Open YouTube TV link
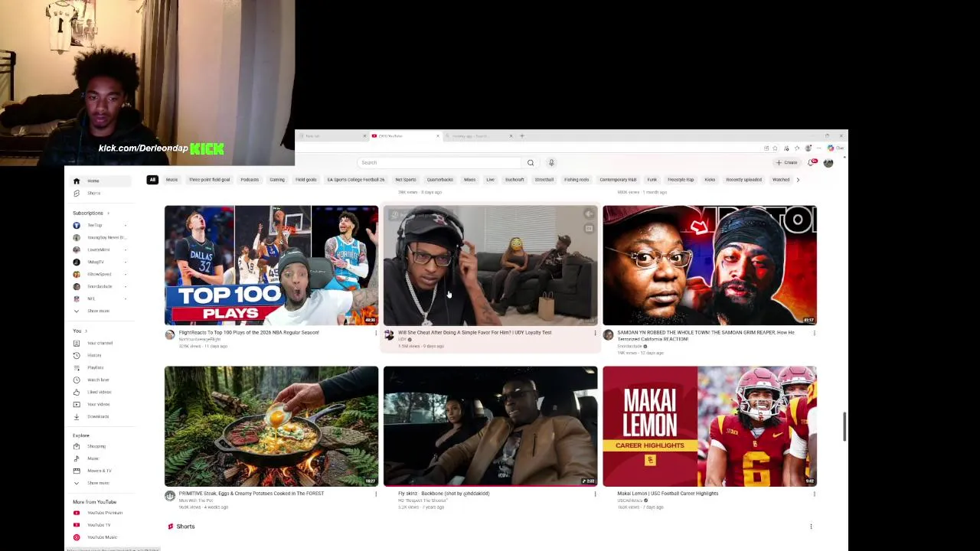 click(x=100, y=525)
